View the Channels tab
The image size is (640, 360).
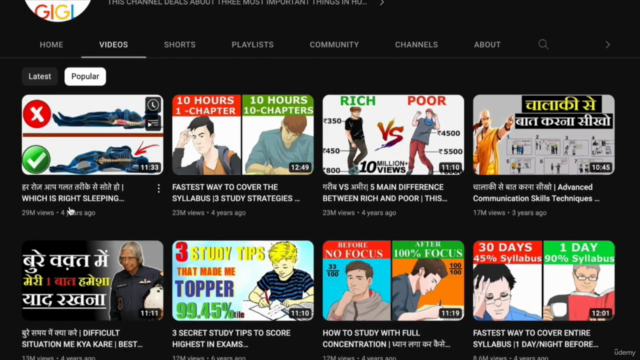click(416, 45)
